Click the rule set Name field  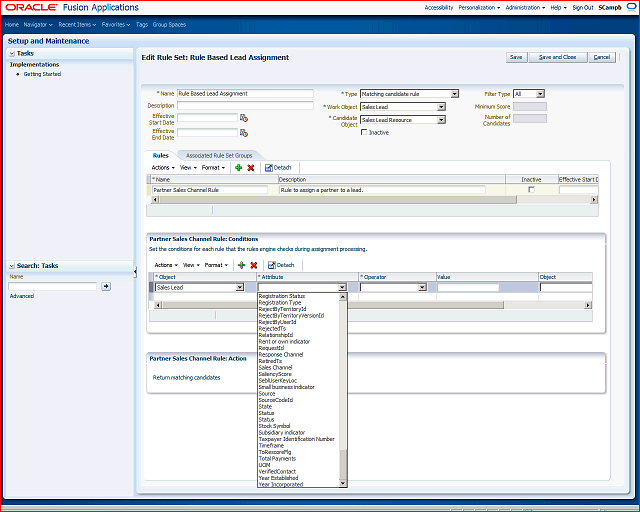coord(245,93)
